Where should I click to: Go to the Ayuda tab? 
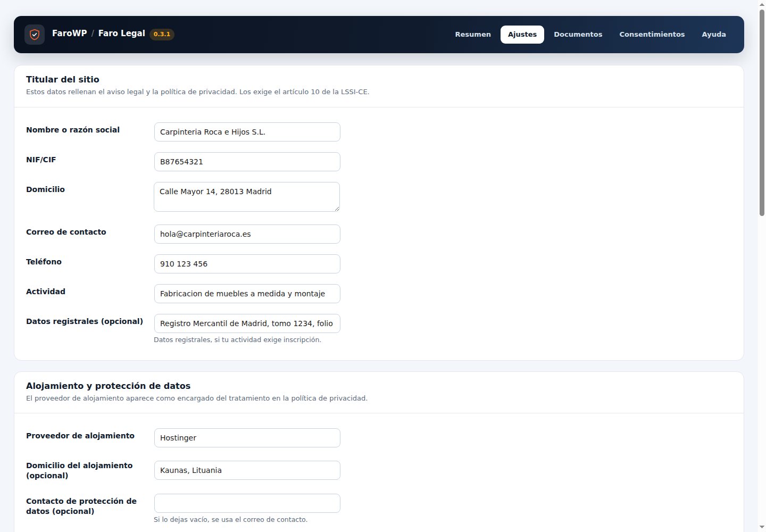click(x=714, y=35)
